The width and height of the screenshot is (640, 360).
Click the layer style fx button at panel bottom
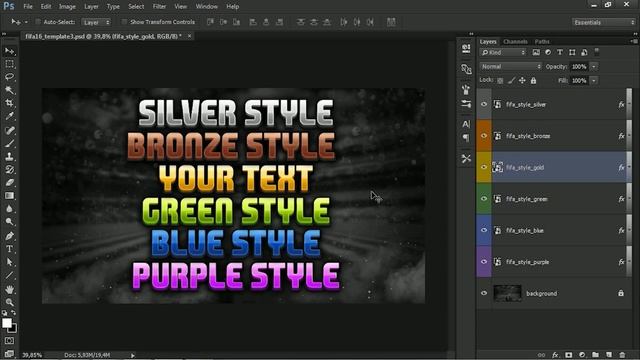[x=555, y=355]
